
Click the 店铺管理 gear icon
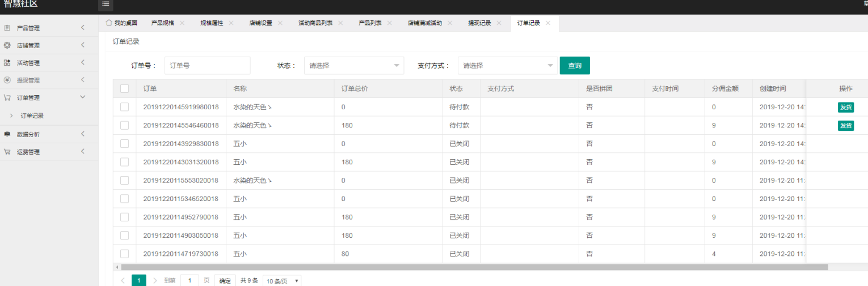coord(7,45)
